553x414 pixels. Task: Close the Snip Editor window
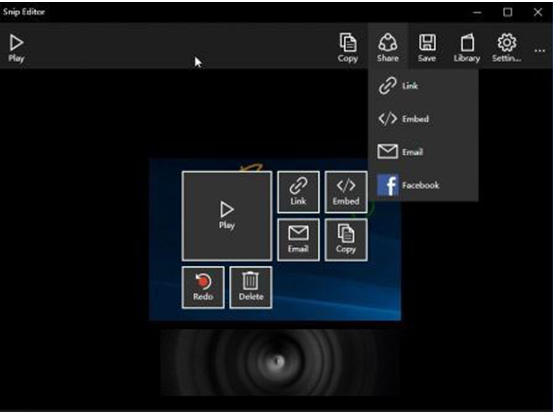coord(538,12)
